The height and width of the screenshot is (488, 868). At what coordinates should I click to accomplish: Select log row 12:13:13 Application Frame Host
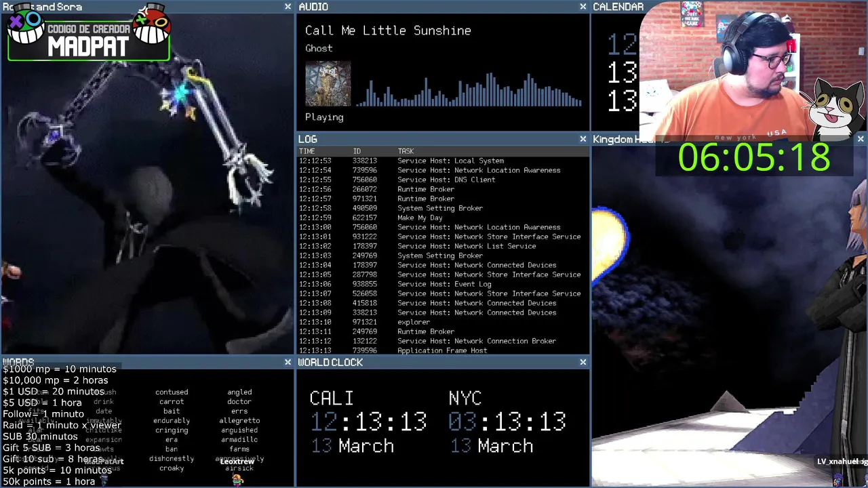click(x=443, y=350)
